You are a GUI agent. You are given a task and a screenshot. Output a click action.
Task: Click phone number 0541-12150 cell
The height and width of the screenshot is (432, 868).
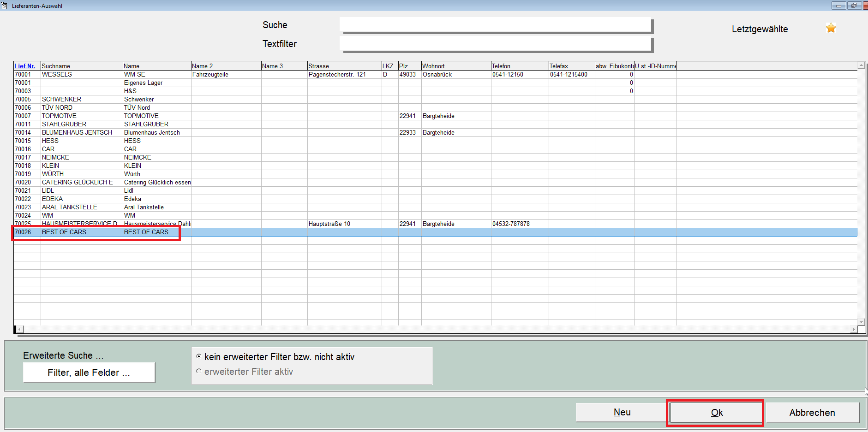pyautogui.click(x=520, y=74)
